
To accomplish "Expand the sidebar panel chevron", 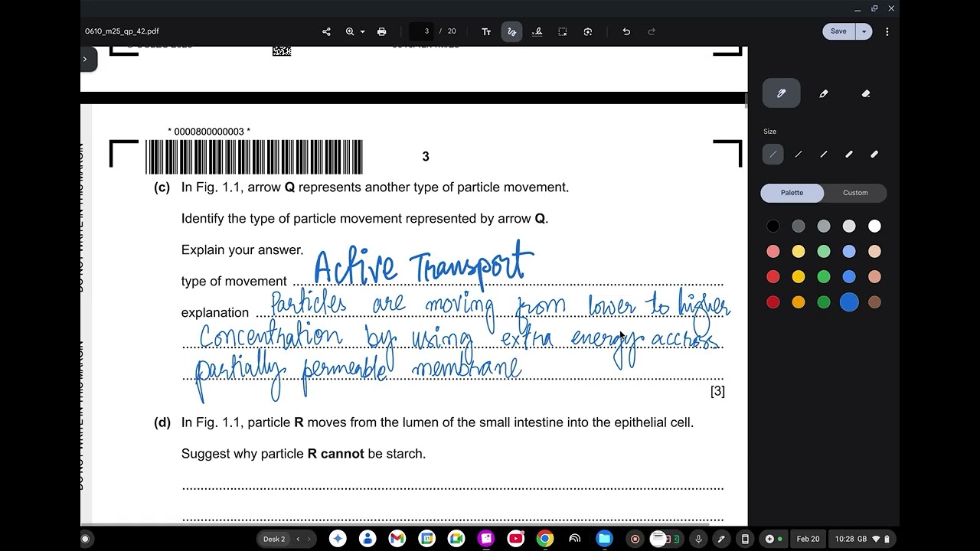I will 86,59.
